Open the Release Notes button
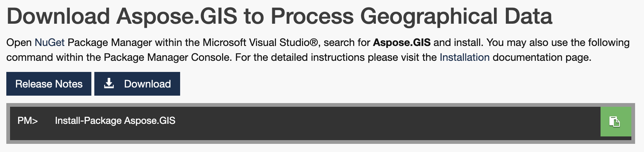Screen dimensions: 644x152 pyautogui.click(x=49, y=84)
